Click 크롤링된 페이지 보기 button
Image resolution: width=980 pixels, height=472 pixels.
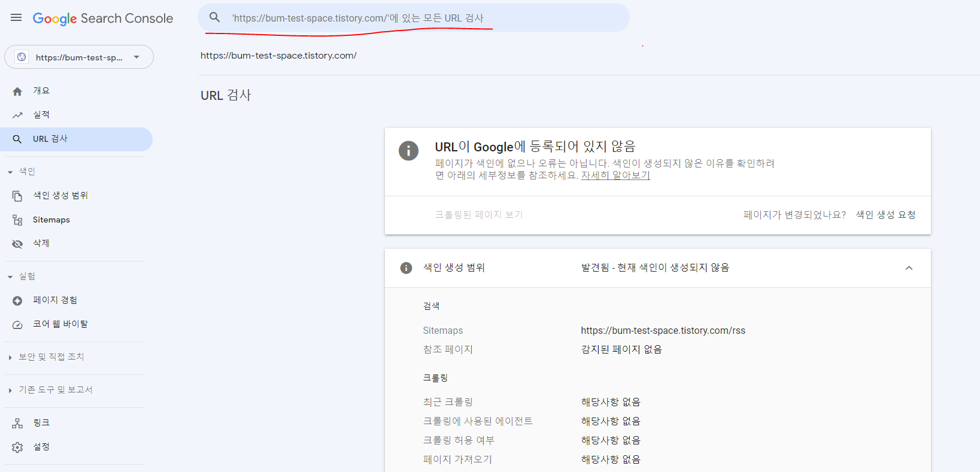coord(479,215)
